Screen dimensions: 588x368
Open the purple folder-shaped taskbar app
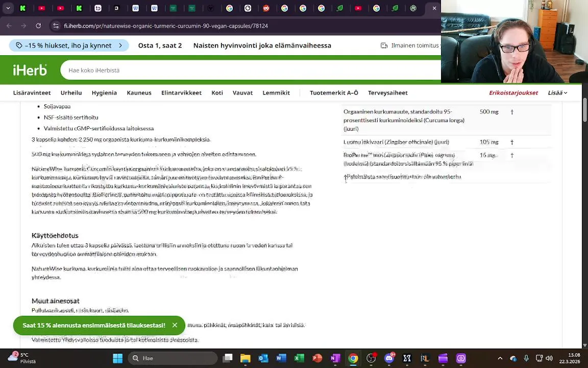pyautogui.click(x=443, y=358)
